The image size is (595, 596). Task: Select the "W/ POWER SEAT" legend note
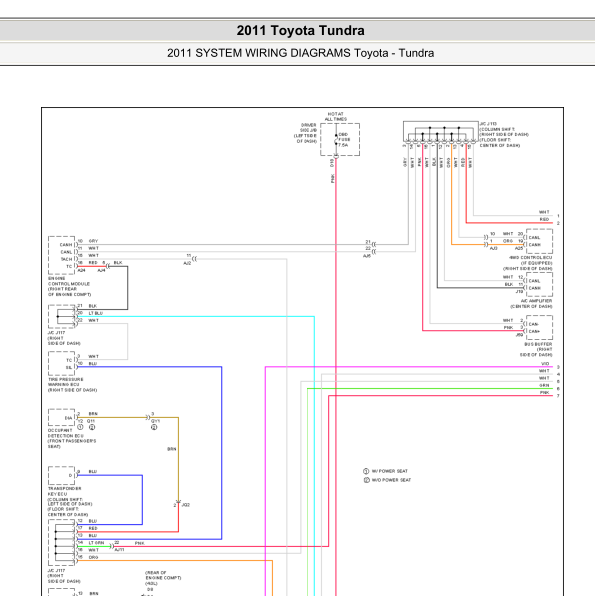389,471
